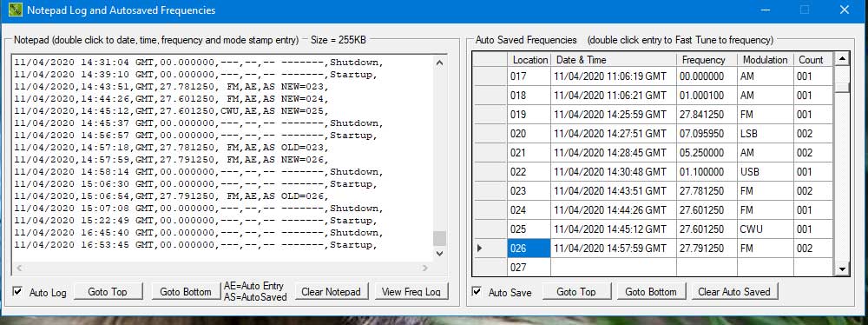The image size is (868, 325).
Task: Click notepad line with AS NEW=024
Action: [171, 99]
